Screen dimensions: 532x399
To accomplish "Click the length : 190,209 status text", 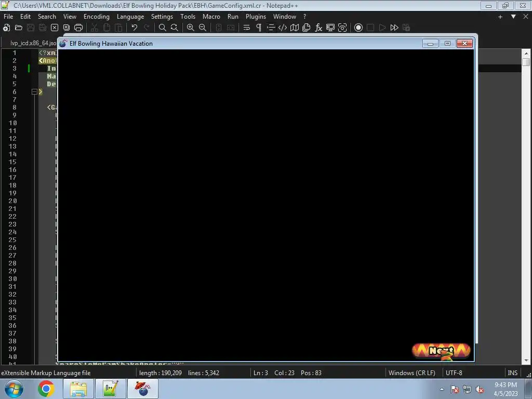I will tap(161, 373).
